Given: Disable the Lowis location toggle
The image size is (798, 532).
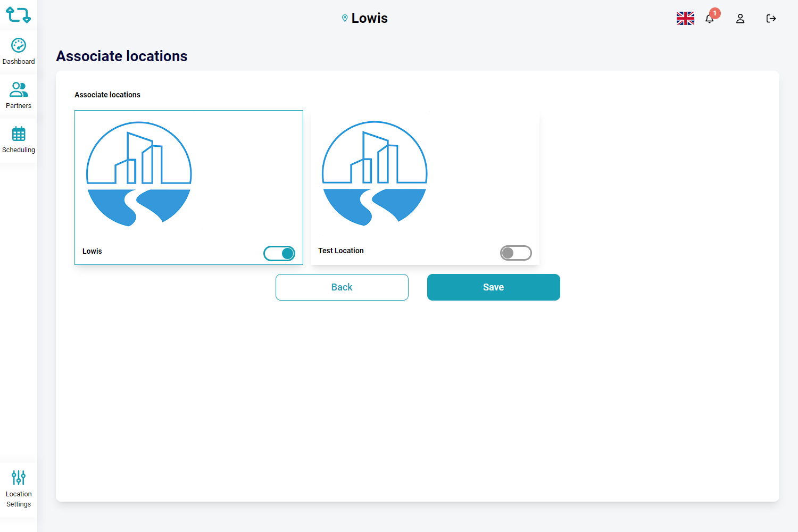Looking at the screenshot, I should pos(279,254).
